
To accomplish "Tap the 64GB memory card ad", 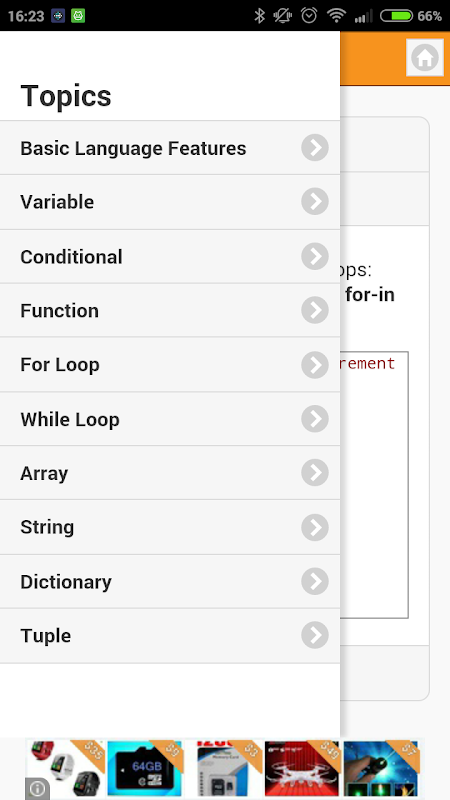I will (145, 768).
